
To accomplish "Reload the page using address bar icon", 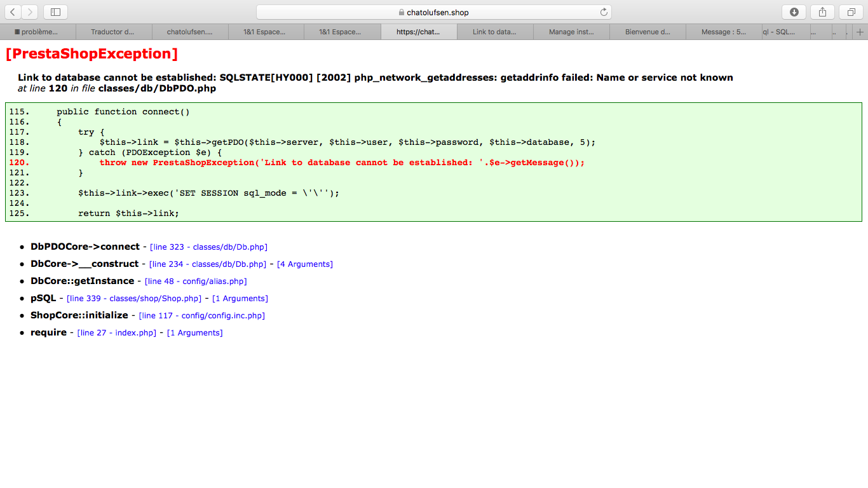I will tap(604, 12).
